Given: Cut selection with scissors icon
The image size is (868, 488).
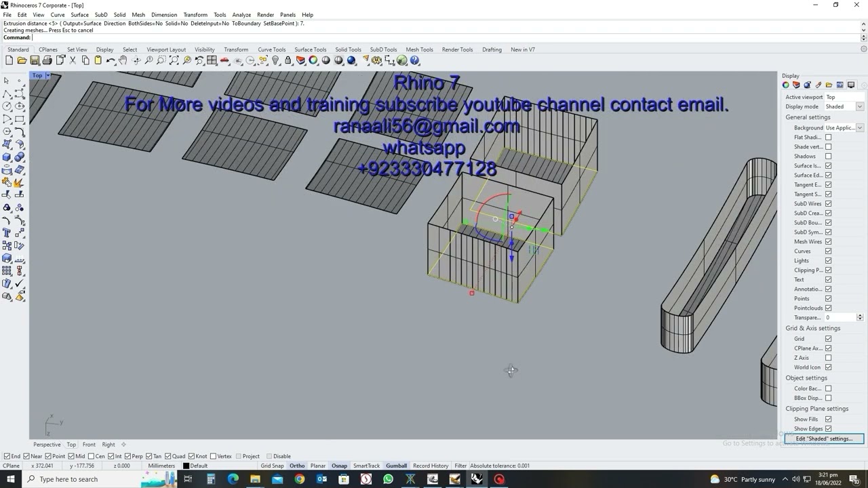Looking at the screenshot, I should [73, 60].
